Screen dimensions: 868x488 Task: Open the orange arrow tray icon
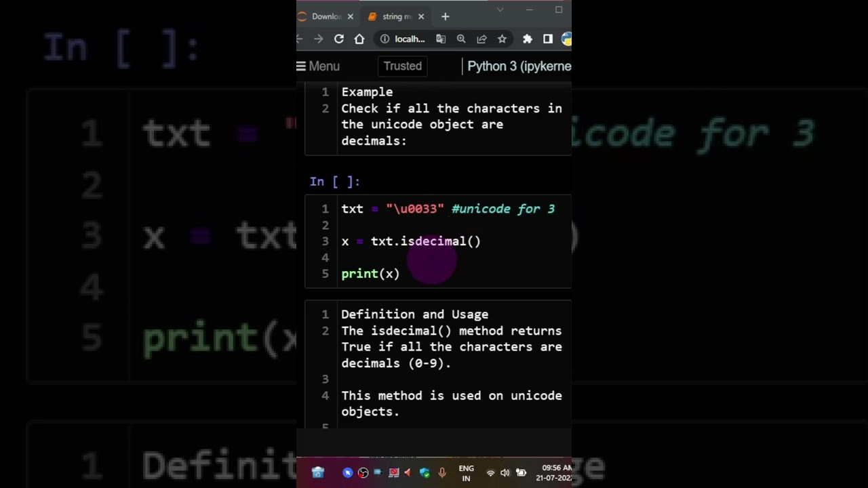pos(408,473)
